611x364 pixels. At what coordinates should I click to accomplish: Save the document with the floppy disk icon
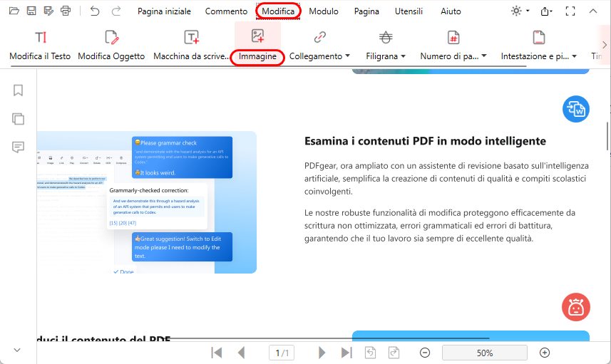(31, 11)
